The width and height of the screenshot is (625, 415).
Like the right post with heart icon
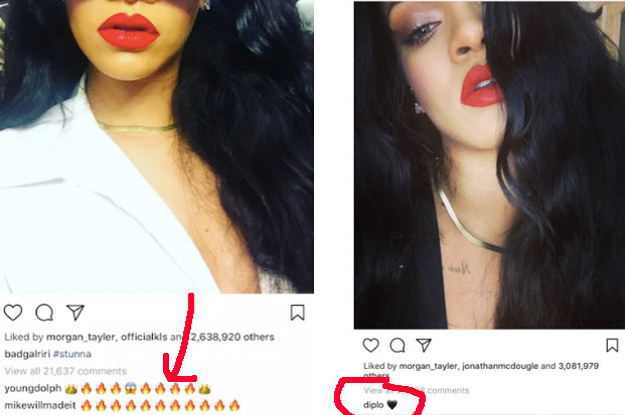[x=371, y=345]
